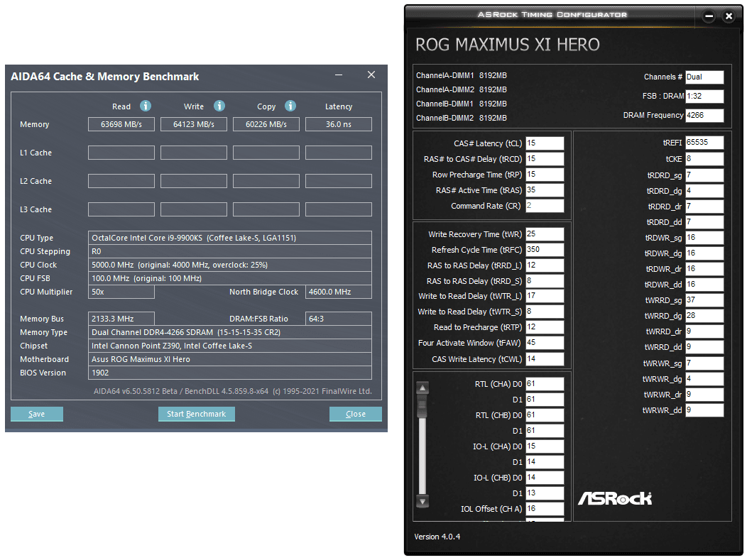Click the RTL panel vertical scrollbar thumb
Screen dimensions: 747x560
(422, 407)
